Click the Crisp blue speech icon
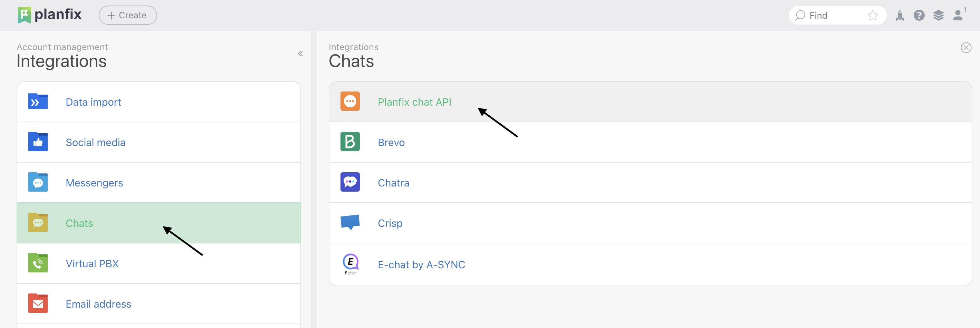Screen dimensions: 980x328 (349, 222)
